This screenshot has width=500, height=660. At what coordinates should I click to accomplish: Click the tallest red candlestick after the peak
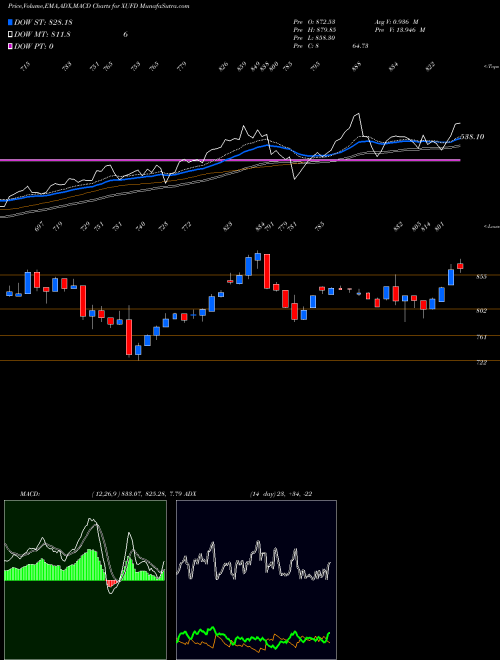click(267, 271)
